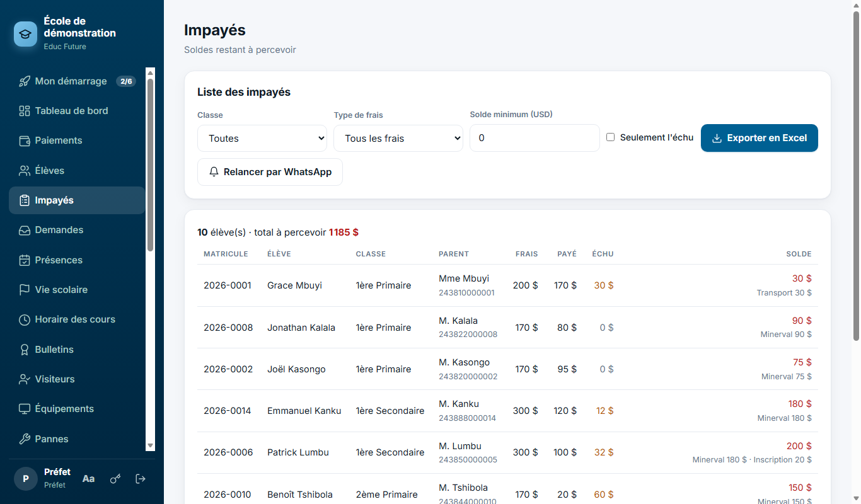This screenshot has width=861, height=504.
Task: Select the wallet icon beside Paiements
Action: coord(25,140)
